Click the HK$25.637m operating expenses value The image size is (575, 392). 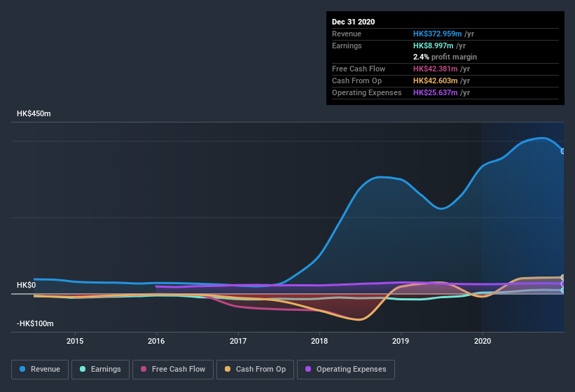pos(436,92)
